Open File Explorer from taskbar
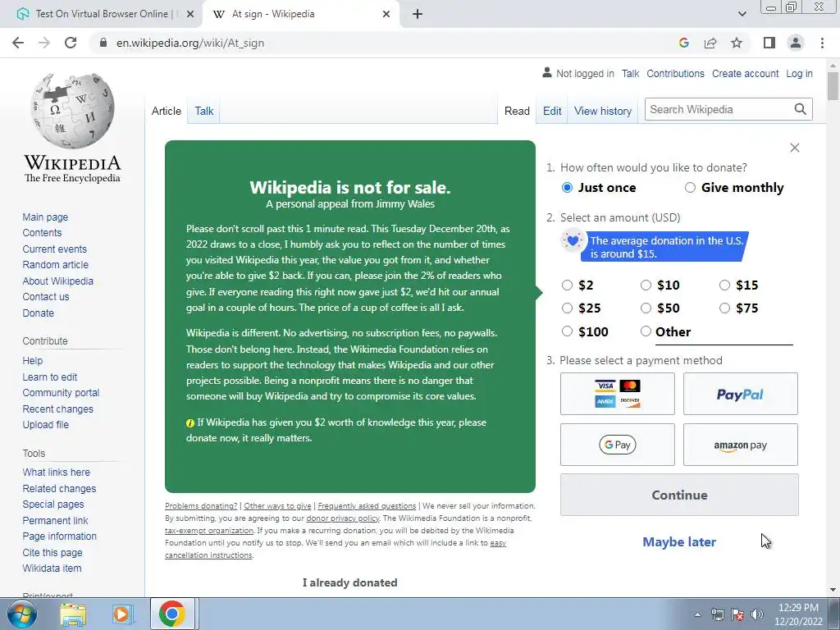Viewport: 840px width, 630px height. coord(73,614)
